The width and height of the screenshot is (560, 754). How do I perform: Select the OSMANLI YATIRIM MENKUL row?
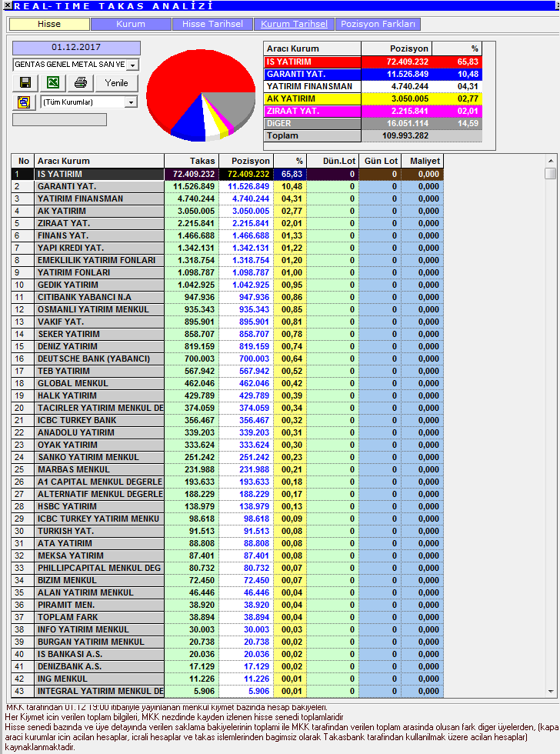227,309
